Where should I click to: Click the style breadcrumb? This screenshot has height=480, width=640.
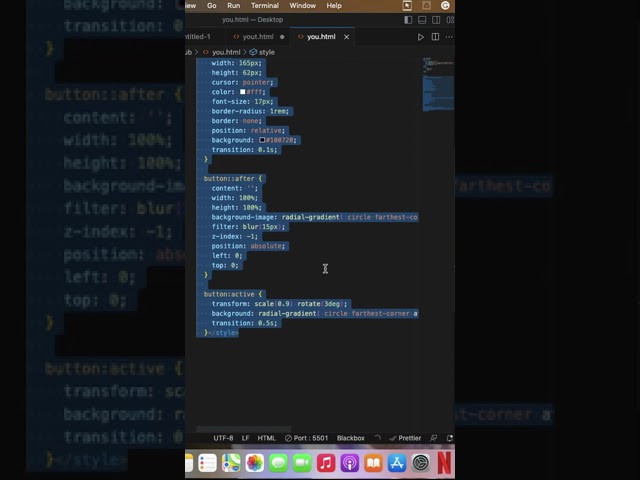click(267, 52)
